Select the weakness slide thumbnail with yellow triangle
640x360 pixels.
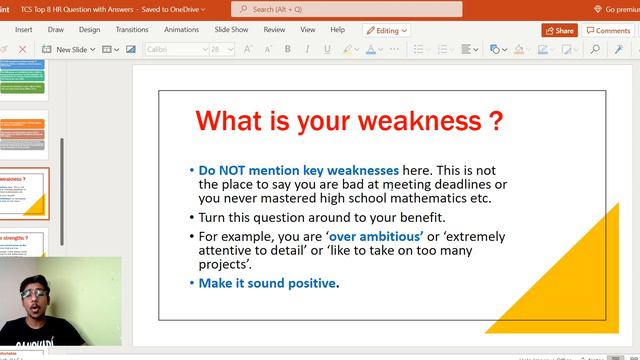(x=24, y=194)
